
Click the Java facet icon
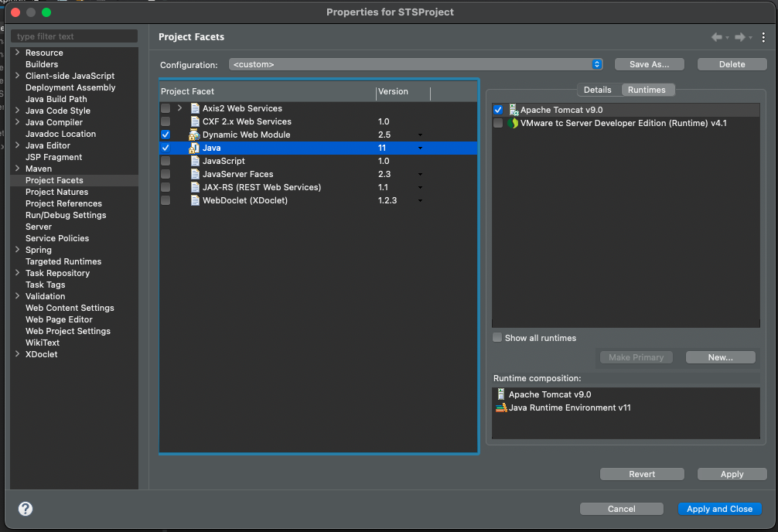click(x=194, y=148)
